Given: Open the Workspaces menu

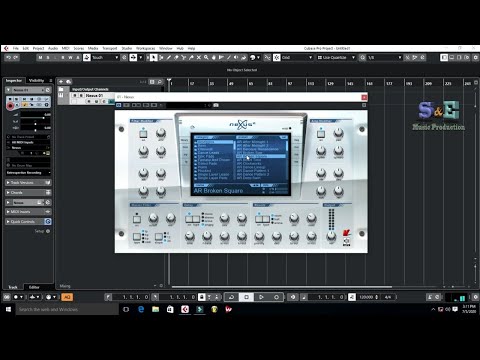Looking at the screenshot, I should pyautogui.click(x=146, y=48).
